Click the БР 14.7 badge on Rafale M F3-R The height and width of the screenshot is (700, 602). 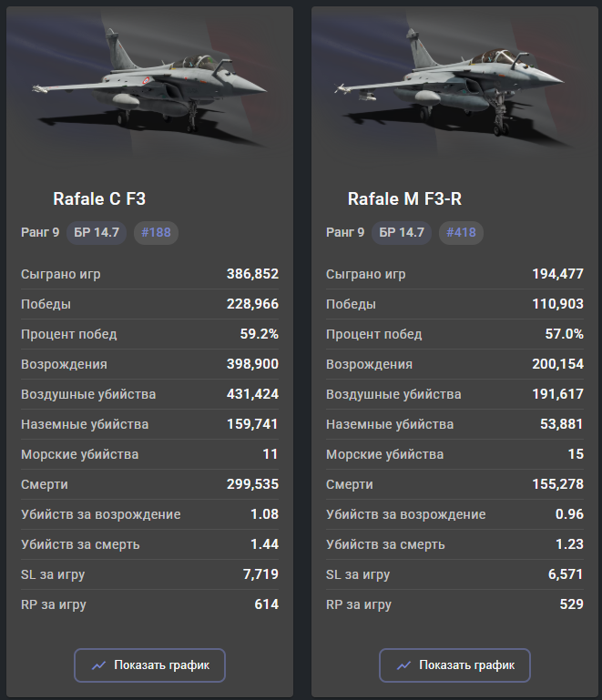click(402, 232)
